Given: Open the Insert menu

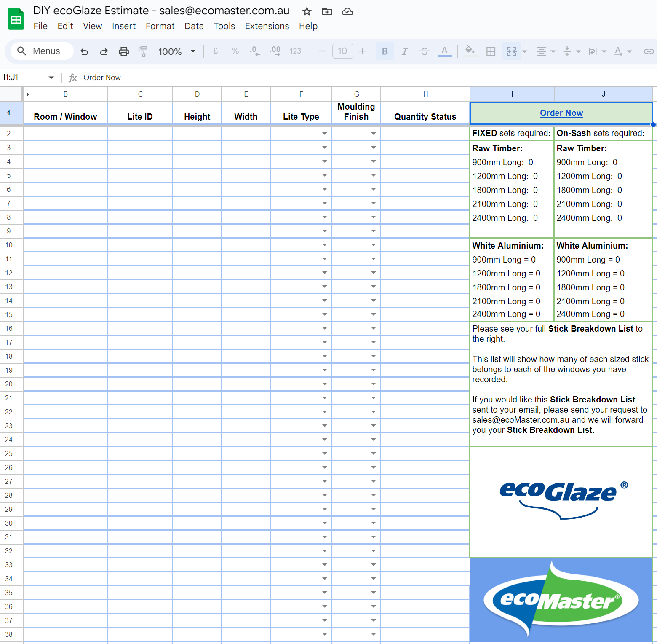Looking at the screenshot, I should point(124,26).
